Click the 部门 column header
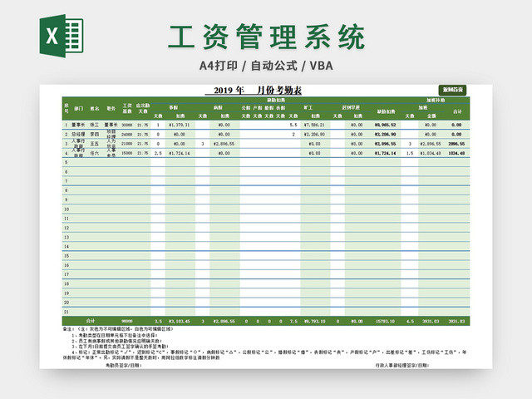Image resolution: width=532 pixels, height=399 pixels. [79, 109]
